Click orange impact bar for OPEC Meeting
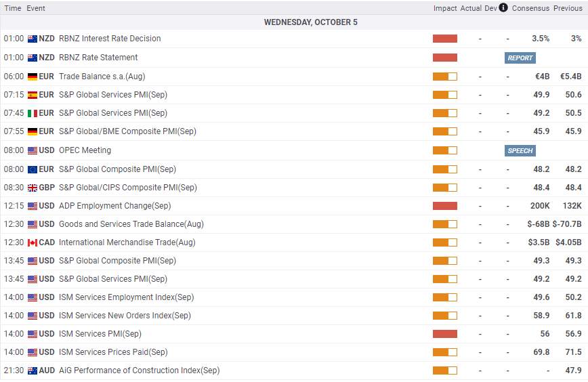This screenshot has height=382, width=588. pos(445,150)
